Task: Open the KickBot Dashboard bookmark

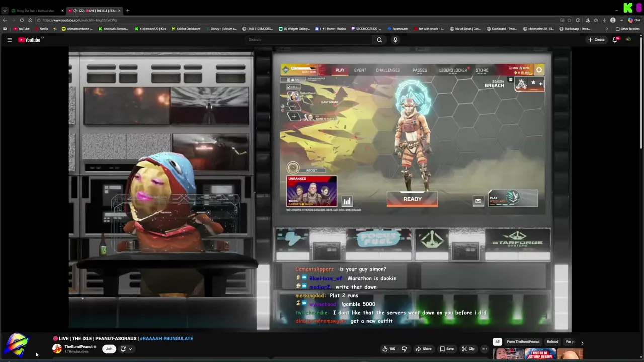Action: point(186,29)
